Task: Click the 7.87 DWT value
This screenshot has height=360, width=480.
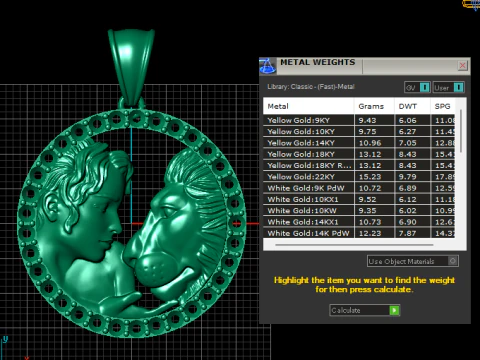Action: point(408,233)
